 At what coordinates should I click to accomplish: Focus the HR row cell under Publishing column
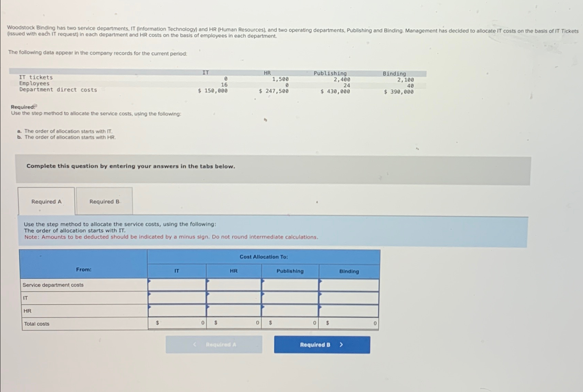pos(290,310)
